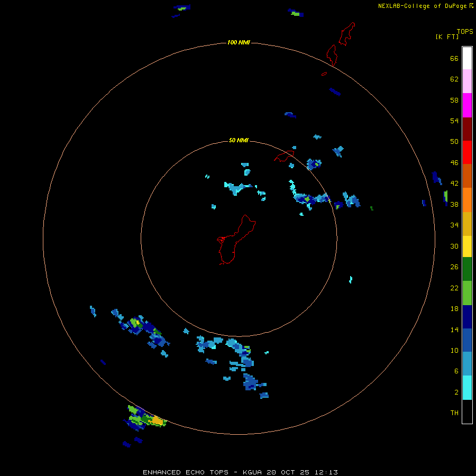Click the medium blue 10-14 kft swatch
Image resolution: width=476 pixels, height=476 pixels.
click(x=467, y=340)
